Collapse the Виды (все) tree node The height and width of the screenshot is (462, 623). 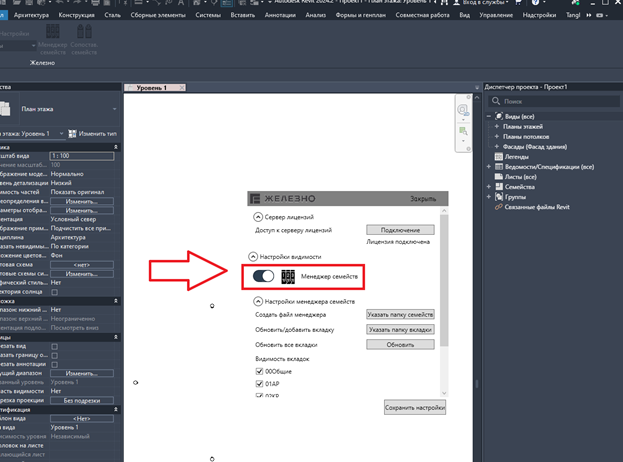pos(489,116)
